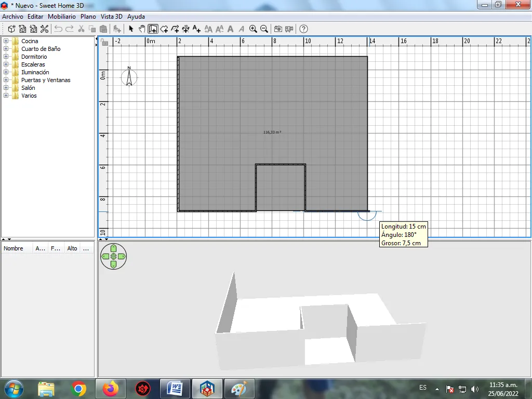
Task: Open the Windows Start menu
Action: (x=14, y=389)
